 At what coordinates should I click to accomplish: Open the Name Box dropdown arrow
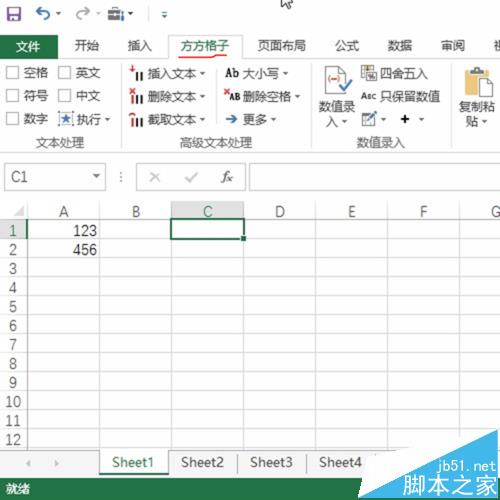click(96, 176)
